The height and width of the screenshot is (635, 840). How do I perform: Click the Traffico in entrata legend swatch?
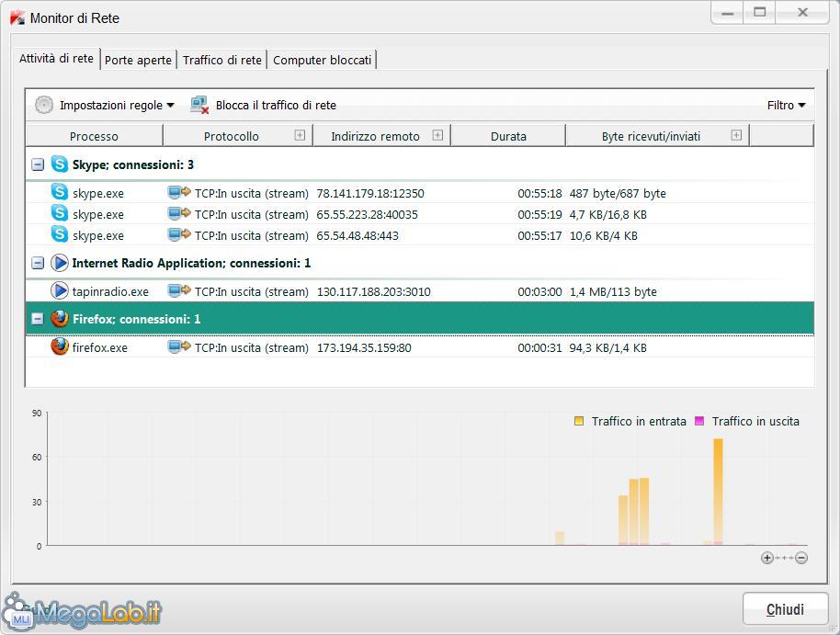[579, 421]
